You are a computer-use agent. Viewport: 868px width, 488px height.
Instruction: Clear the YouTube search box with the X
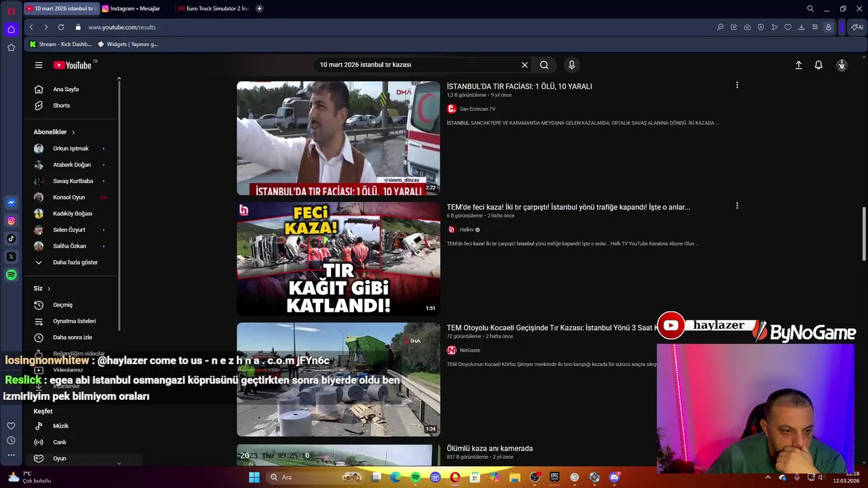pos(524,65)
